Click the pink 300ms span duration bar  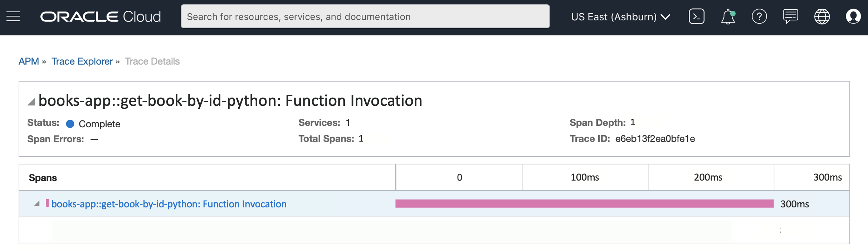(x=584, y=203)
